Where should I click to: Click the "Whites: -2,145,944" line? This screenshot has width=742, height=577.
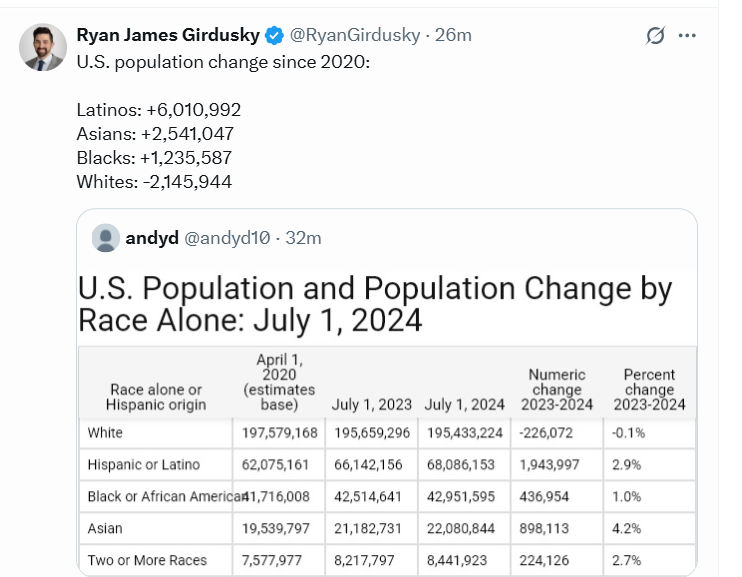coord(154,182)
